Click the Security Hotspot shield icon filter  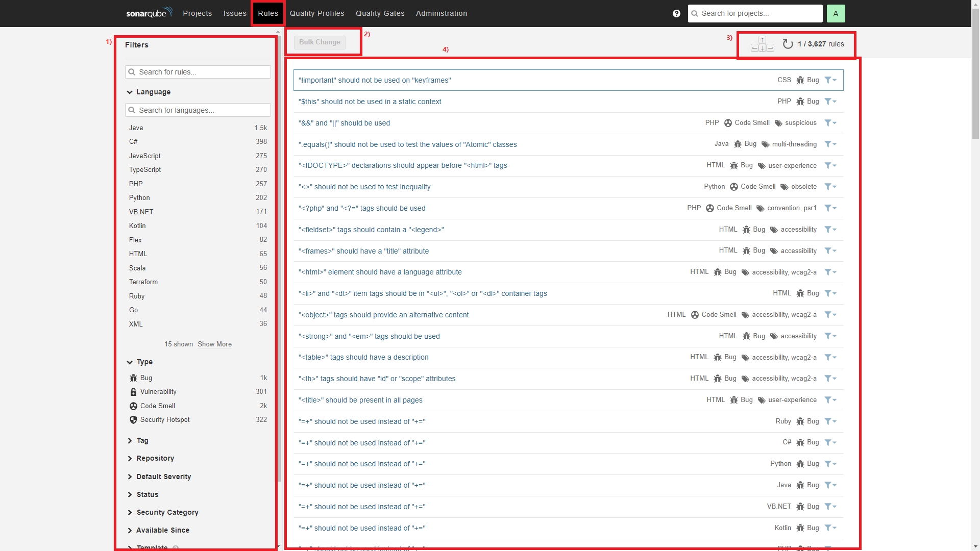click(x=134, y=420)
